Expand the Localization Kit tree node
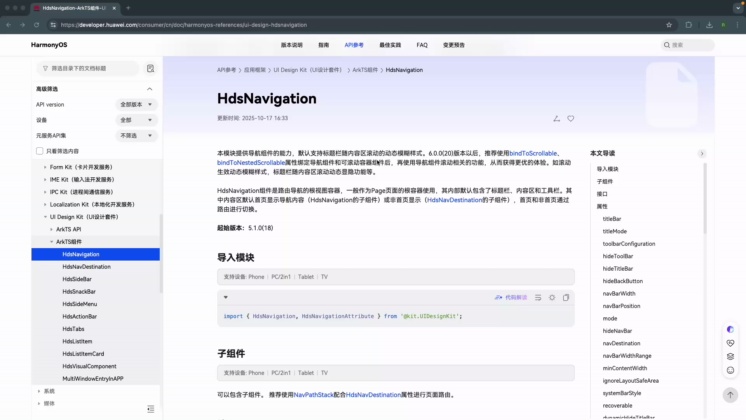Image resolution: width=746 pixels, height=420 pixels. click(45, 203)
